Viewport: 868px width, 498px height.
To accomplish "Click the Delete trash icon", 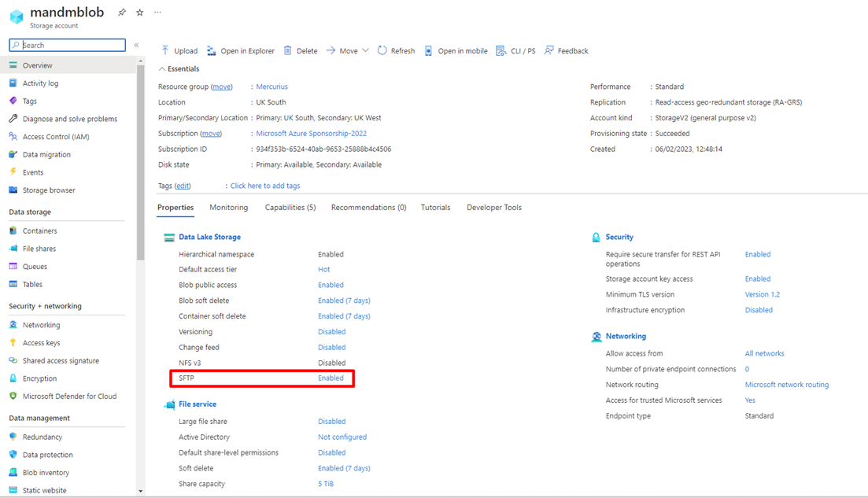I will [x=288, y=50].
